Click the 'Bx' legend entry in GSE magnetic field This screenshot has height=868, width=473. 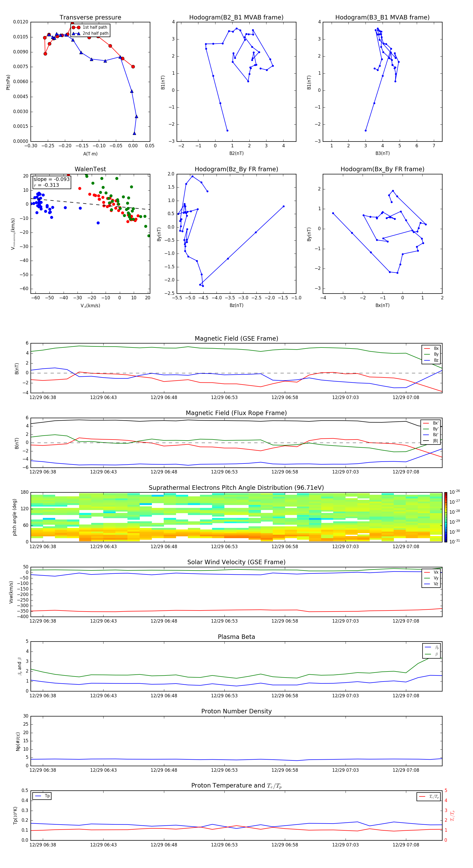point(431,349)
